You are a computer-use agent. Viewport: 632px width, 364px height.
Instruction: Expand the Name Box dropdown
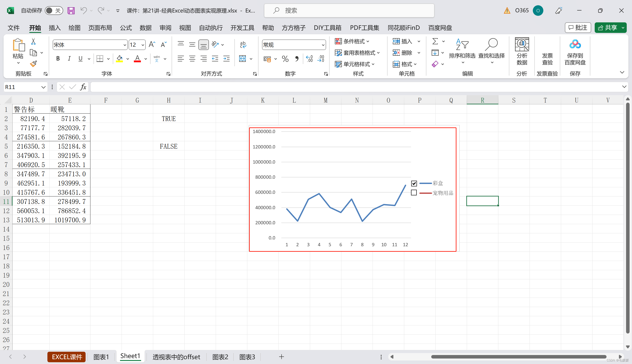(43, 87)
